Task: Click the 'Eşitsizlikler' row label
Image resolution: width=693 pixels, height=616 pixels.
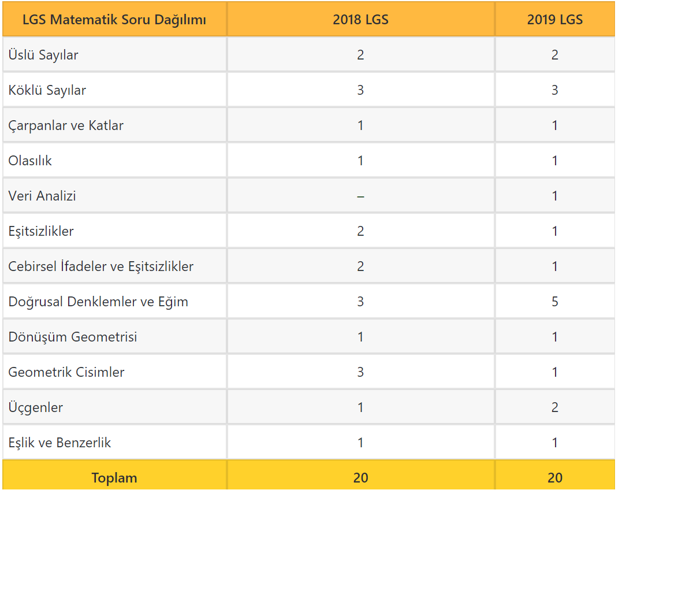Action: (x=41, y=231)
